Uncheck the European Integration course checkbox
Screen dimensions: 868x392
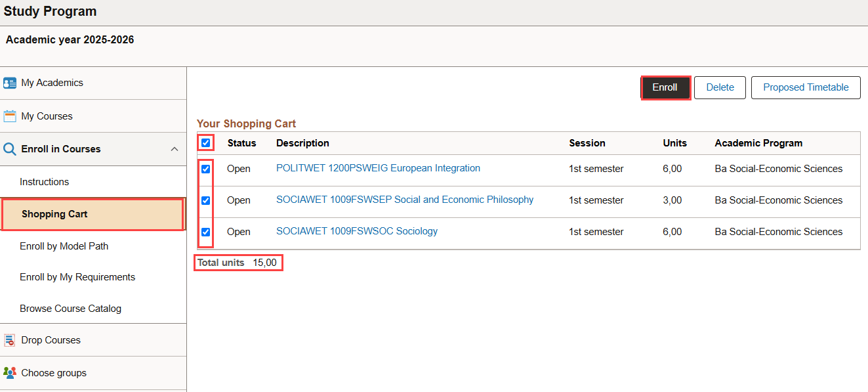point(206,169)
